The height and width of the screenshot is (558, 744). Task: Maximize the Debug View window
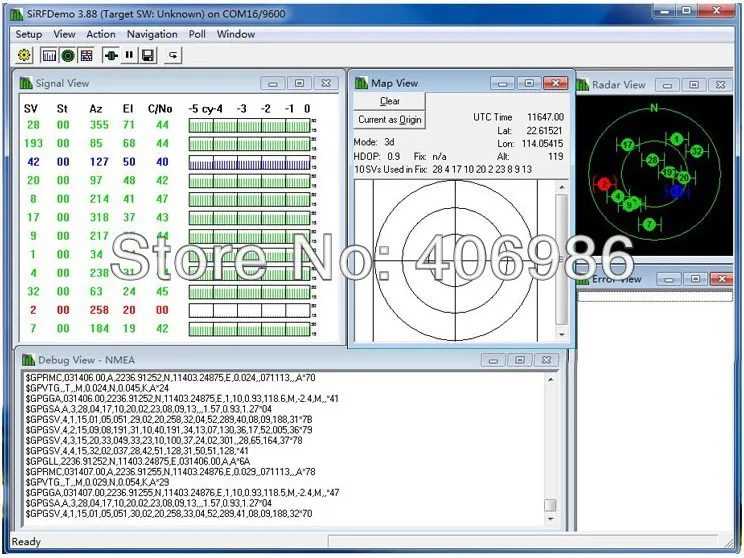click(x=520, y=360)
